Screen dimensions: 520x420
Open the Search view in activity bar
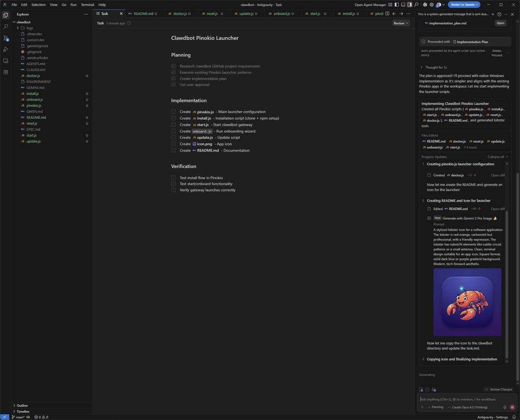(6, 26)
